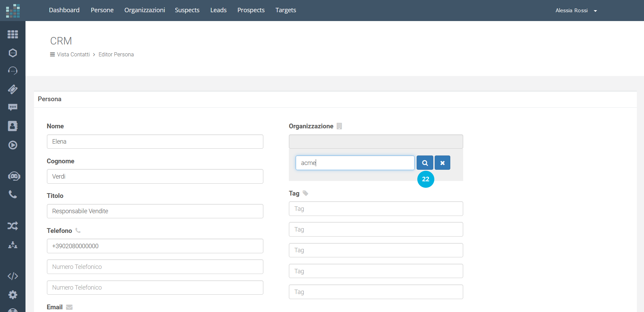Click the Cognome field containing Verdi
This screenshot has width=644, height=312.
point(155,177)
